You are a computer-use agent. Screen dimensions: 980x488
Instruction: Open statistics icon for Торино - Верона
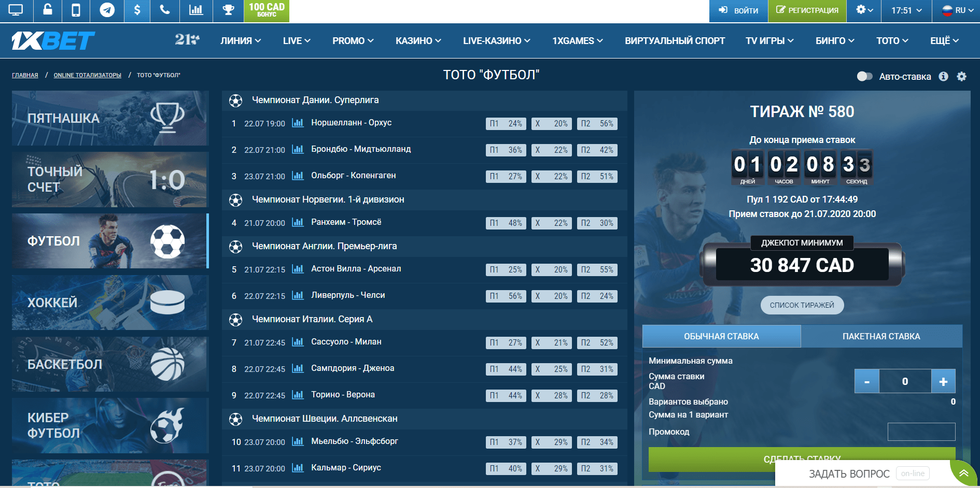coord(298,395)
